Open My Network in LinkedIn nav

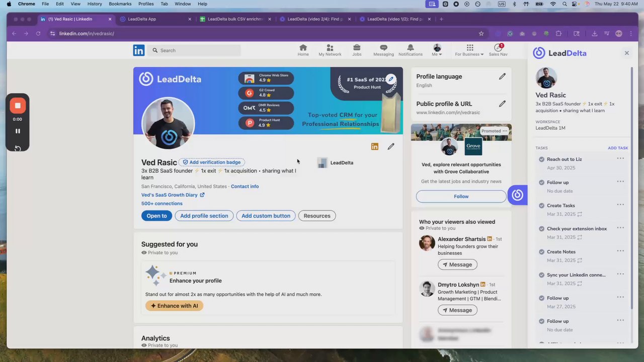click(x=330, y=50)
